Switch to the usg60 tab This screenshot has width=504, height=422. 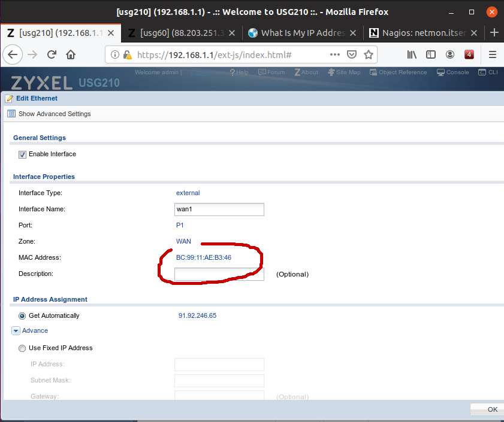tap(182, 33)
